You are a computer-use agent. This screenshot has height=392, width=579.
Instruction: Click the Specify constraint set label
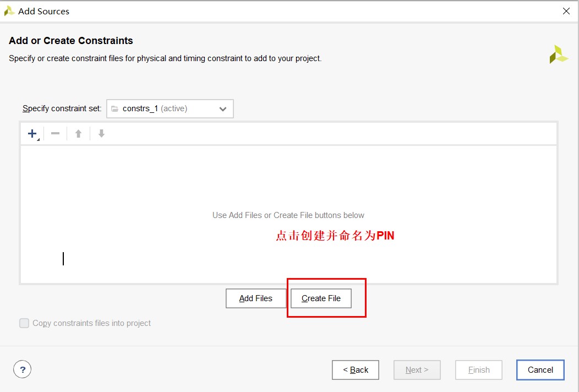(62, 108)
